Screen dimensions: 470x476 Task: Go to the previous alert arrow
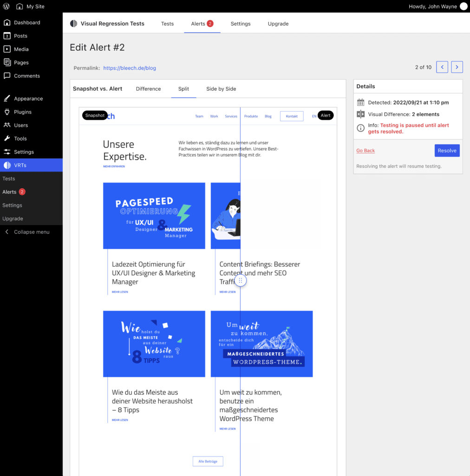tap(442, 67)
